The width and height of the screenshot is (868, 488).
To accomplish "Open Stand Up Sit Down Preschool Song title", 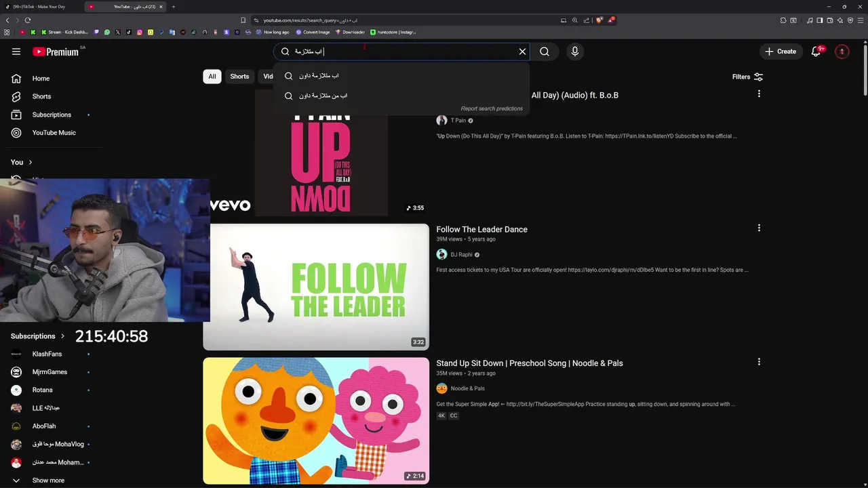I will pyautogui.click(x=530, y=363).
